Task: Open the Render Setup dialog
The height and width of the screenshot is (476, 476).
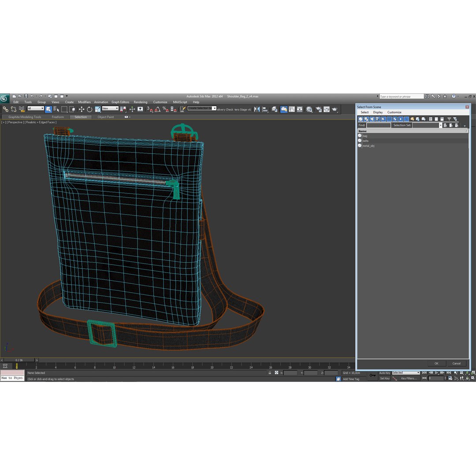Action: click(318, 109)
